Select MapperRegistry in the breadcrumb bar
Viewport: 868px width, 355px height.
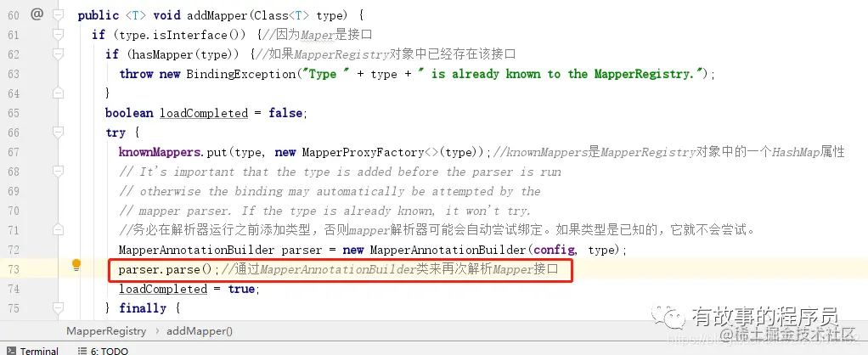[x=106, y=331]
